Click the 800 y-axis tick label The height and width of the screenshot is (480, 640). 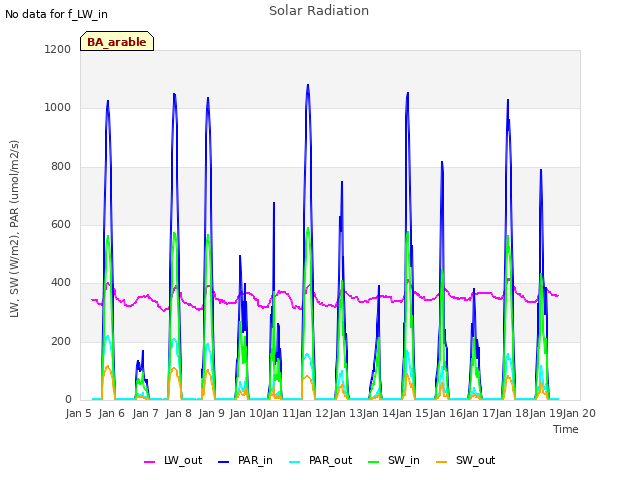[x=61, y=166]
